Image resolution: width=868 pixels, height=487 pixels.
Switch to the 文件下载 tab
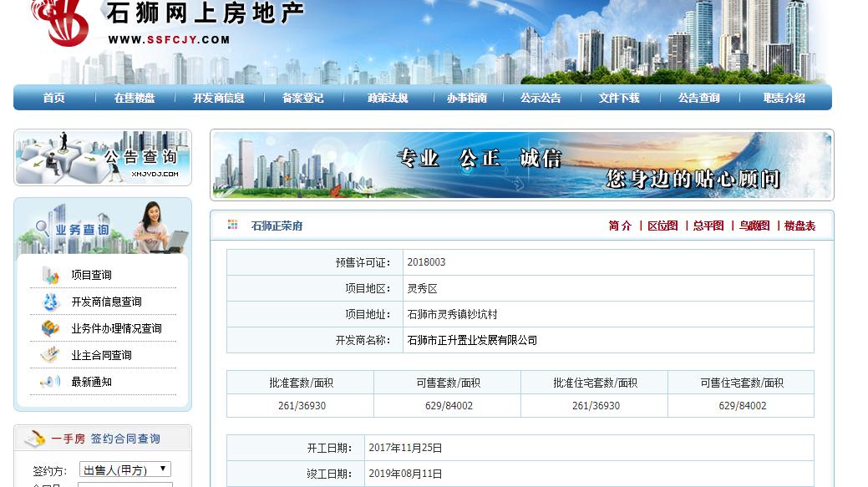coord(617,98)
